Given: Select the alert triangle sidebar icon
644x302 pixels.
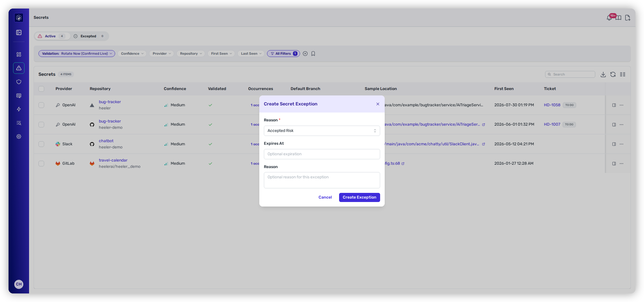Looking at the screenshot, I should pyautogui.click(x=19, y=68).
